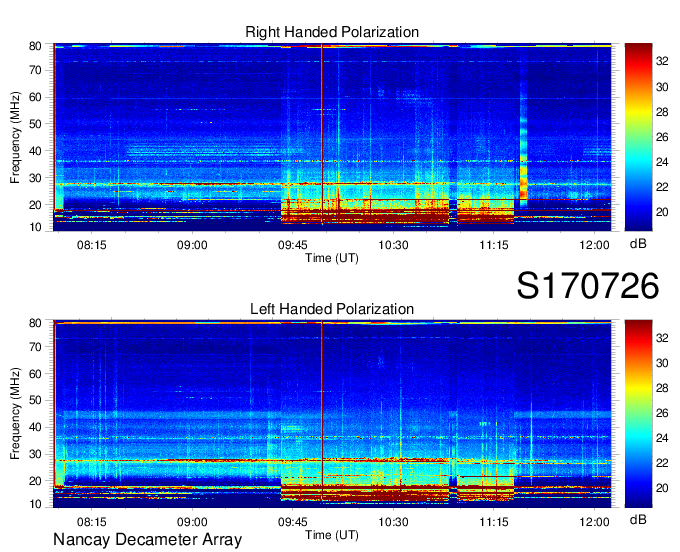Screen dimensions: 680x552
Task: Select the 22 value on lower color bar scale
Action: pyautogui.click(x=662, y=463)
